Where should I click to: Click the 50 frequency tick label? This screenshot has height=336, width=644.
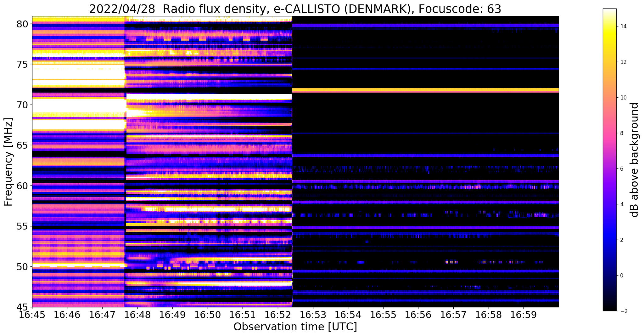(x=22, y=267)
